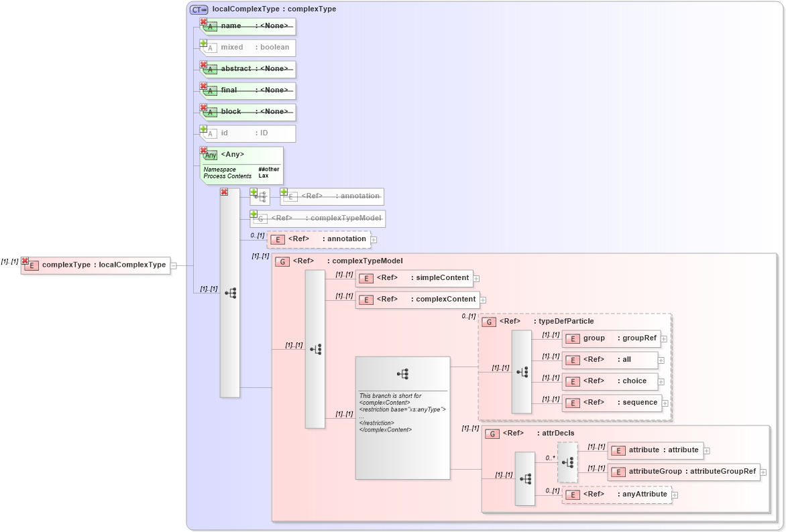Toggle the green plus on the id attribute
The height and width of the screenshot is (532, 786).
(202, 129)
